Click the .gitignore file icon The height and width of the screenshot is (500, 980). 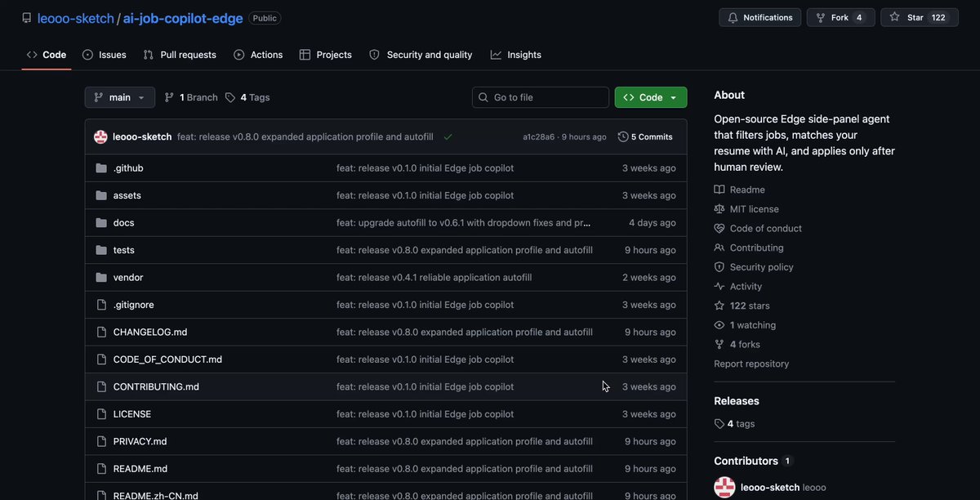(101, 305)
